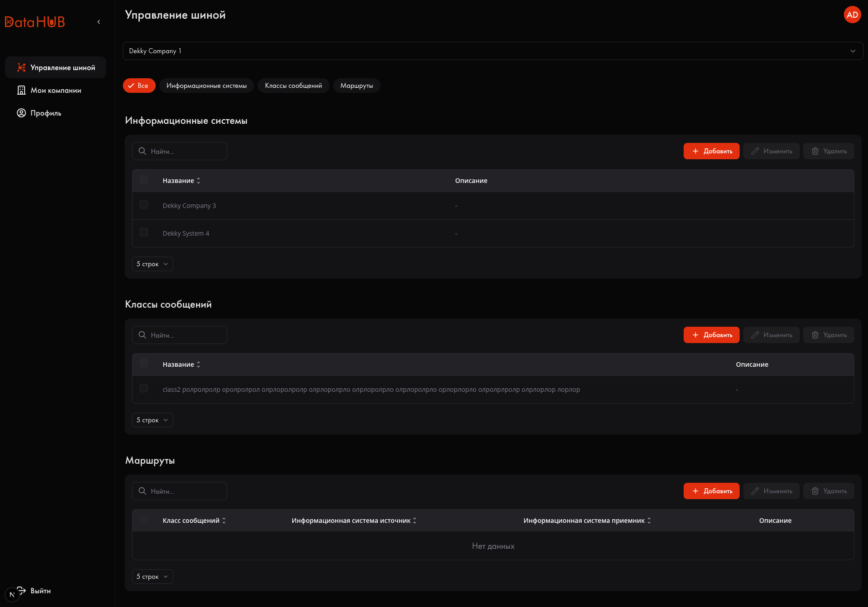Sort Message classes by Название column arrows
The image size is (868, 607).
point(198,364)
